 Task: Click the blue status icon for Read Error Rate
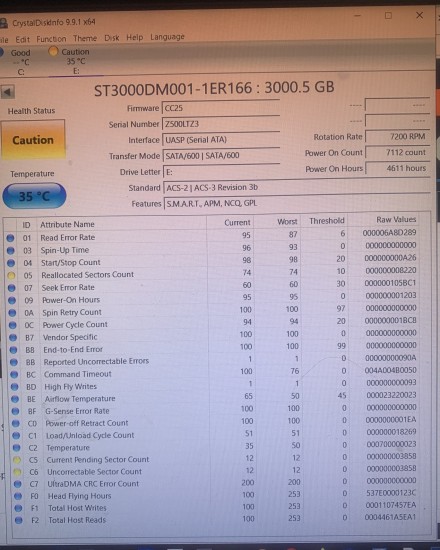[x=10, y=238]
